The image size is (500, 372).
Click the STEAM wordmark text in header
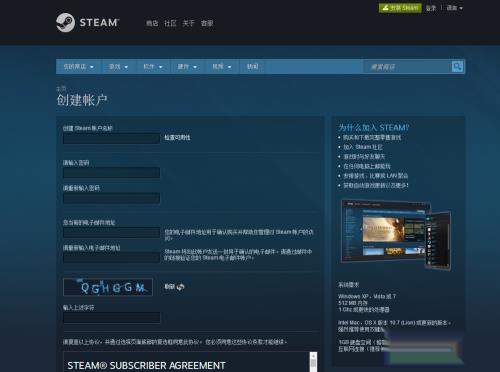tap(99, 23)
